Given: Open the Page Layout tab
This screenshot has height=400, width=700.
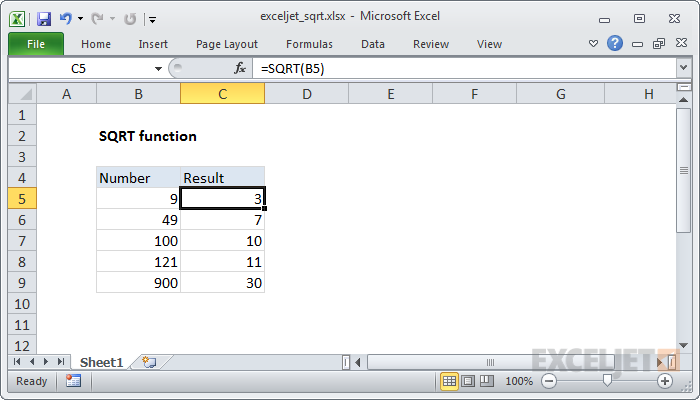Looking at the screenshot, I should pyautogui.click(x=227, y=44).
